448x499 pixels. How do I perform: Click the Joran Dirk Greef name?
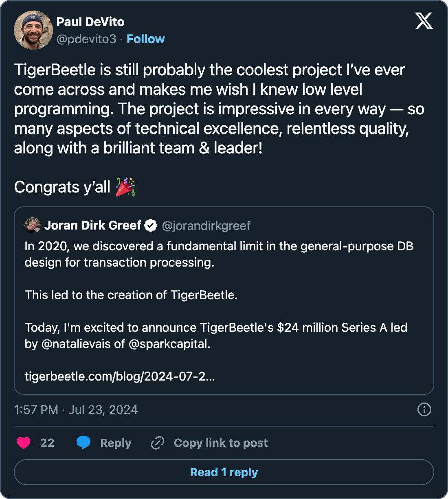[x=93, y=225]
